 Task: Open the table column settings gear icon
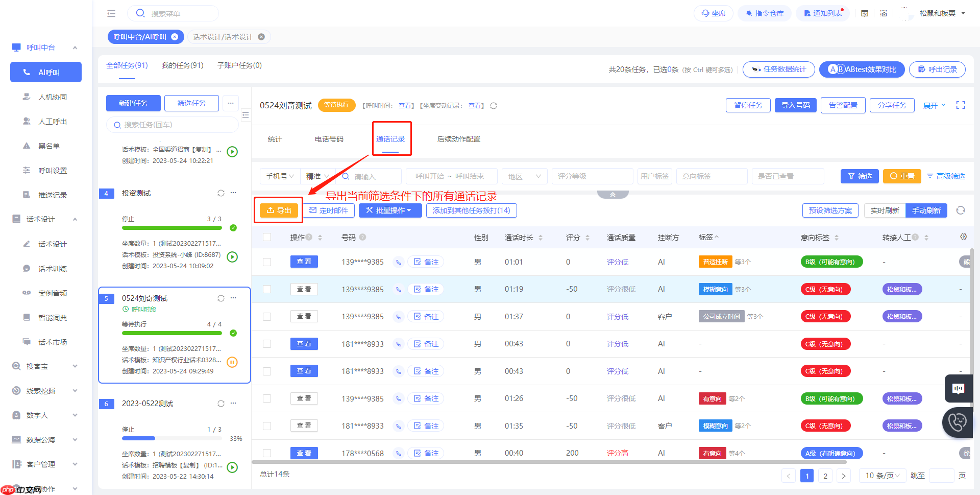[964, 237]
